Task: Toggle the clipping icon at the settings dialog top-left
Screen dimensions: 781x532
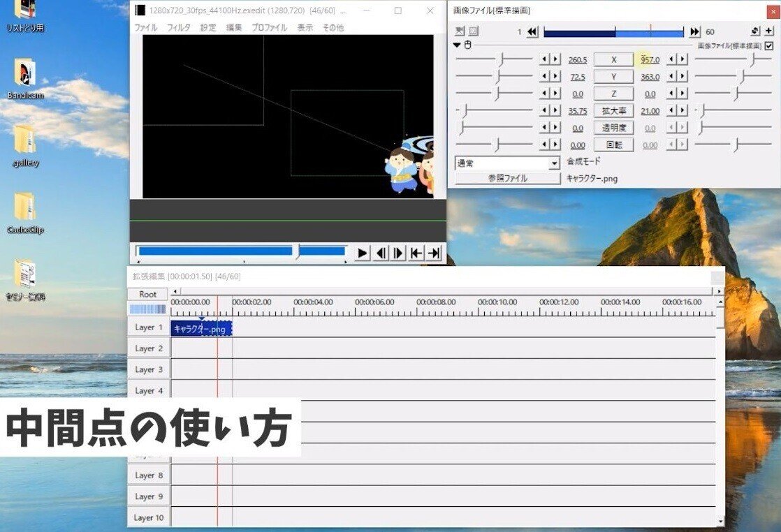Action: [x=459, y=31]
